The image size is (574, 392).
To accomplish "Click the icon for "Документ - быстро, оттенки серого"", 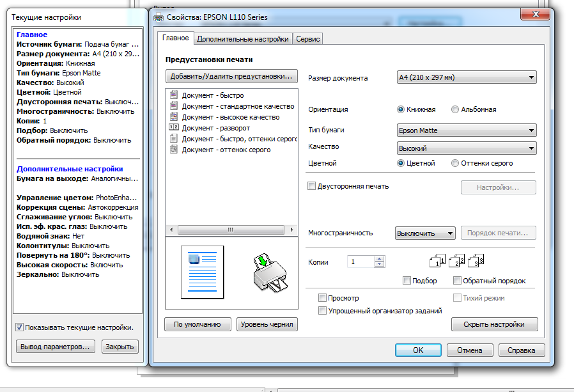I will click(x=173, y=139).
